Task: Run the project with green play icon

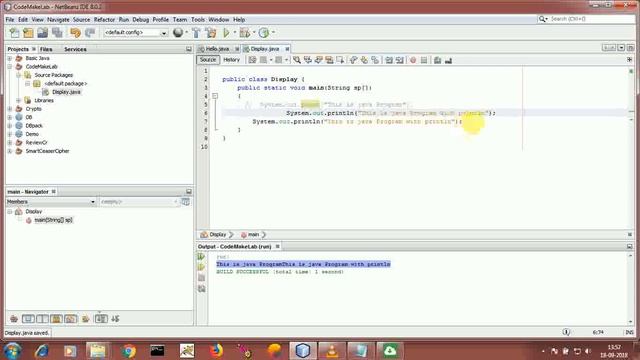Action: point(226,33)
